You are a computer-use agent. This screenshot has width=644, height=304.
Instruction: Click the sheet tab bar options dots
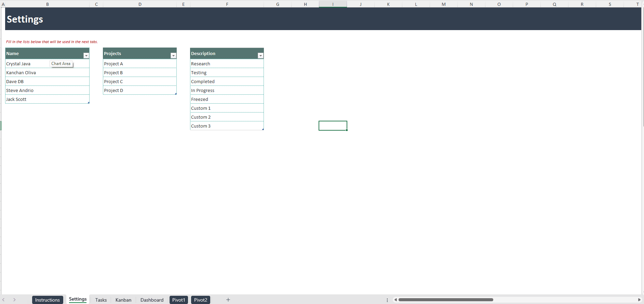tap(387, 300)
